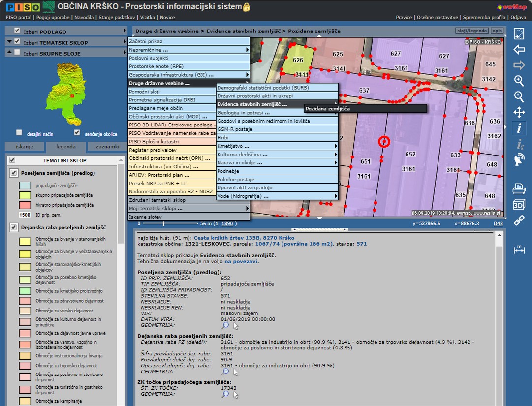Expand the Izberi PODLAGO arrow menu
The height and width of the screenshot is (406, 532).
[125, 31]
